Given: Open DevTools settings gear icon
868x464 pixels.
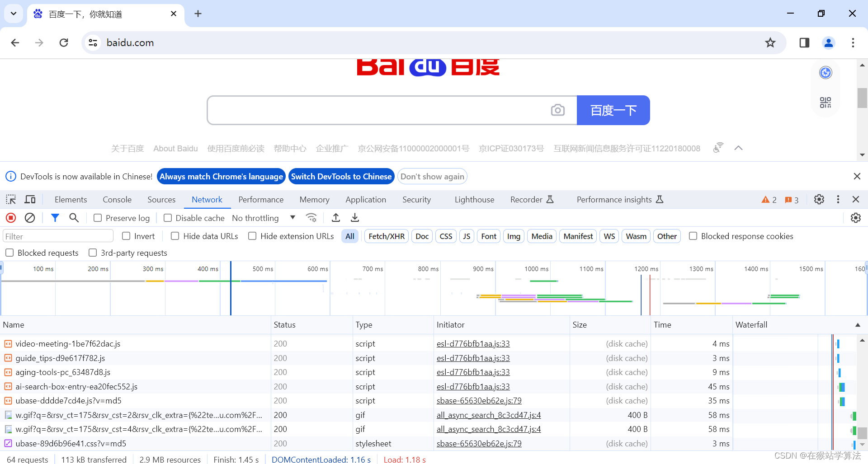Looking at the screenshot, I should tap(819, 200).
